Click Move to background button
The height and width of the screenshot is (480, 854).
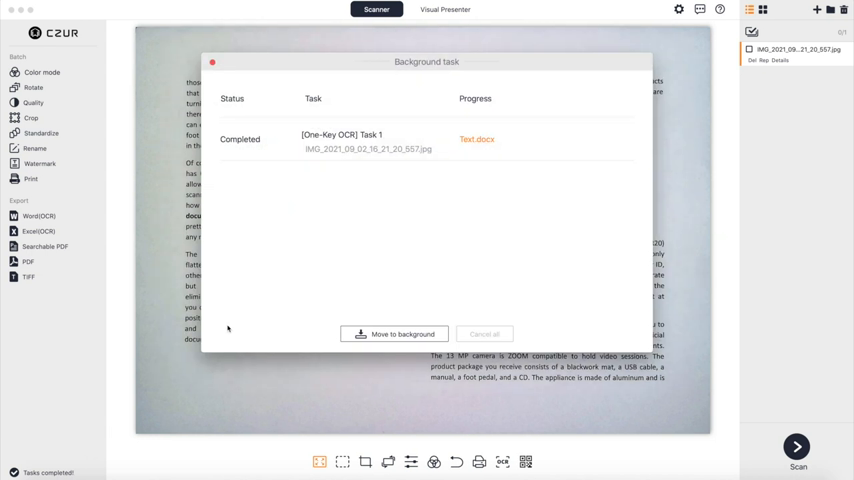(x=394, y=334)
